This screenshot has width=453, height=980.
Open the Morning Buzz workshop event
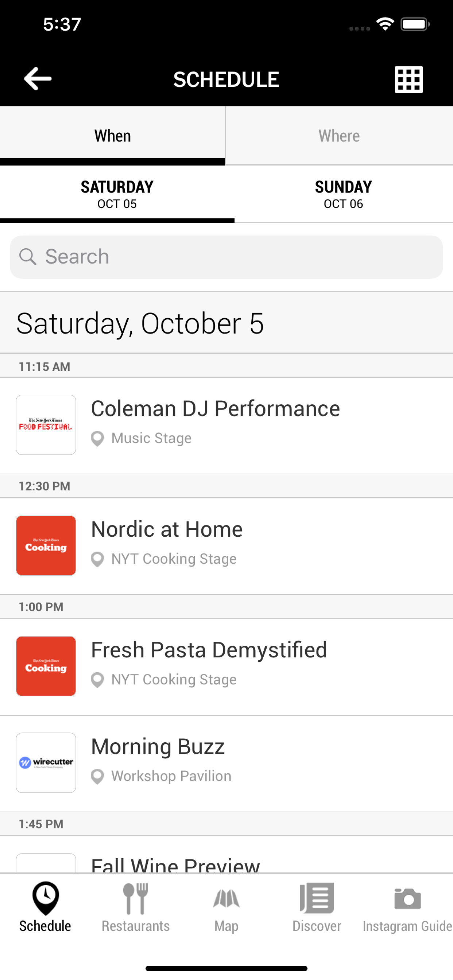pos(158,747)
